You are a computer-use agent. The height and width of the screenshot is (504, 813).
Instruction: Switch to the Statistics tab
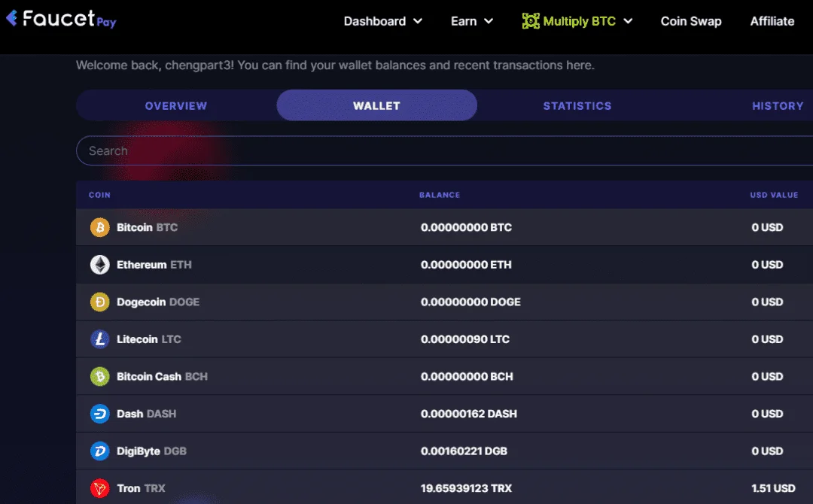(577, 105)
